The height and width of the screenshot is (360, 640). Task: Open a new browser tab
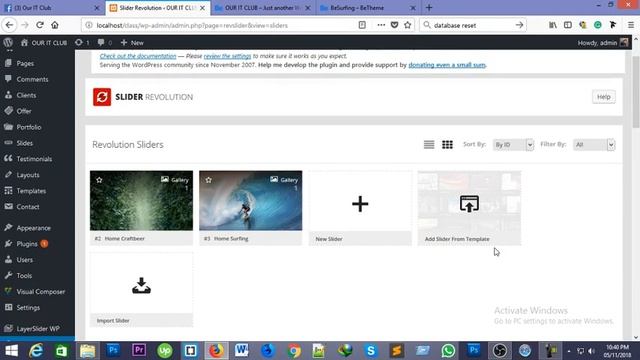[x=429, y=8]
